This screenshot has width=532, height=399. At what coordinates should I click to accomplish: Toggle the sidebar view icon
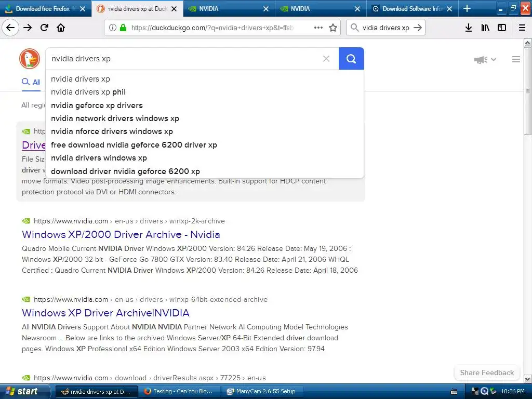tap(502, 28)
